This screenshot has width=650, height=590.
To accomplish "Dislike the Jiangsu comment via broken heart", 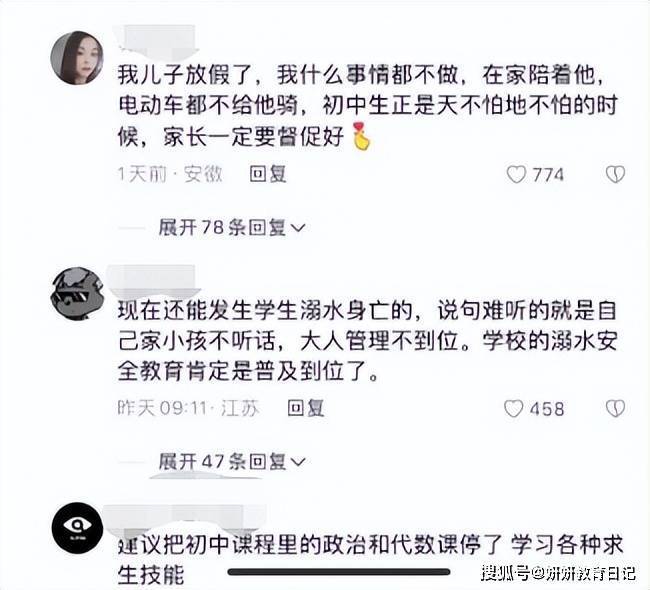I will coord(615,409).
